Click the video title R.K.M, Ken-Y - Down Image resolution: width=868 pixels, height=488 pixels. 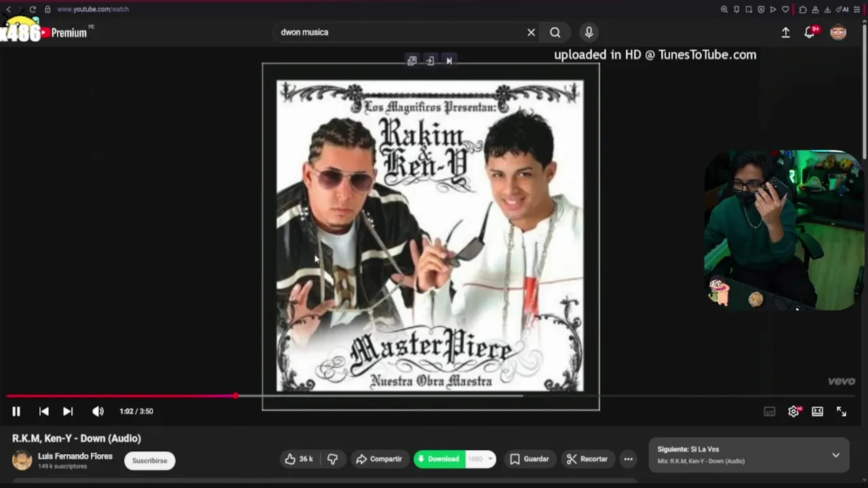point(77,439)
